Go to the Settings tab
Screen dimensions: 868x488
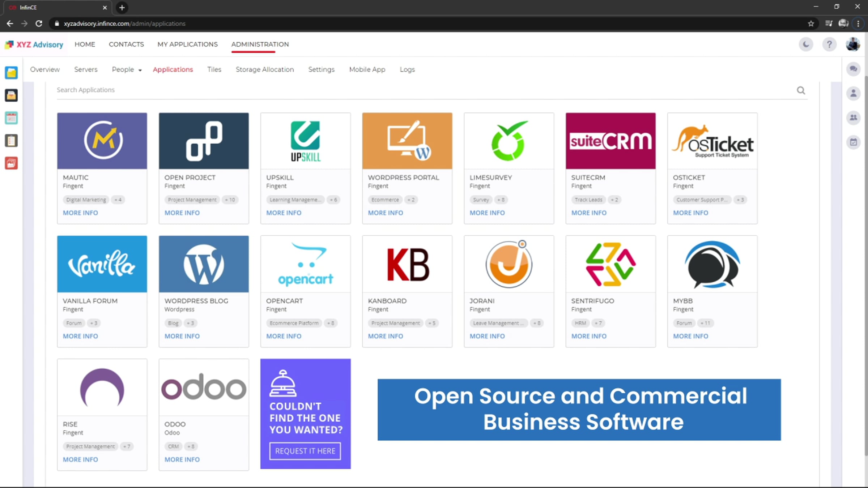pyautogui.click(x=321, y=69)
